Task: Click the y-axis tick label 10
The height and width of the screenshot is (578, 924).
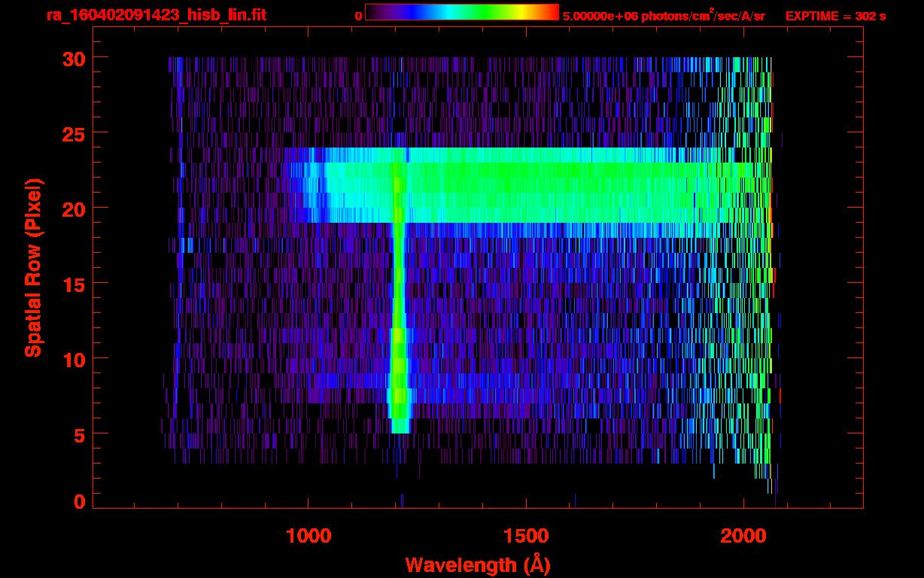Action: (74, 359)
